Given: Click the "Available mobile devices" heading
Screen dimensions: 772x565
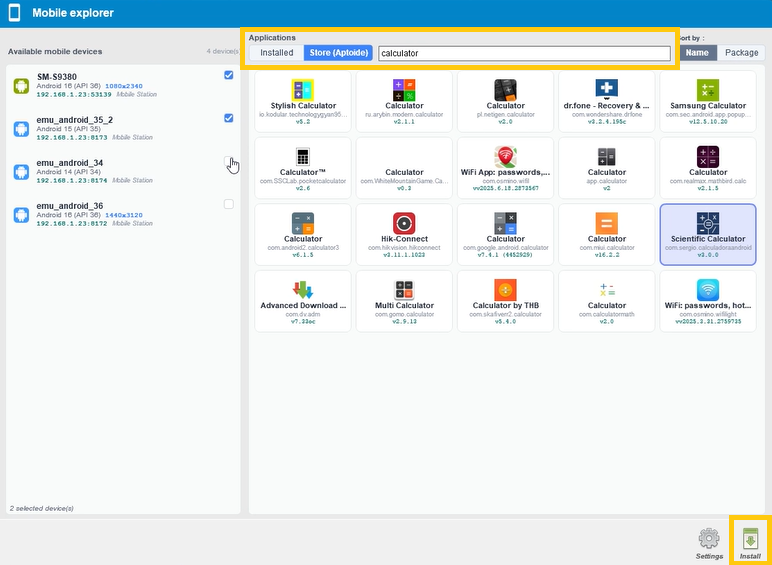Looking at the screenshot, I should coord(55,51).
